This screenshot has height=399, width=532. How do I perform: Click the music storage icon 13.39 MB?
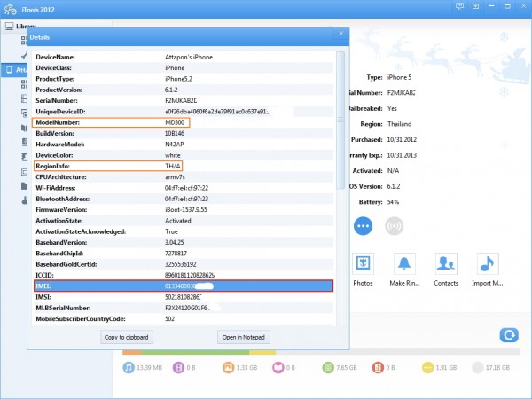click(x=129, y=367)
